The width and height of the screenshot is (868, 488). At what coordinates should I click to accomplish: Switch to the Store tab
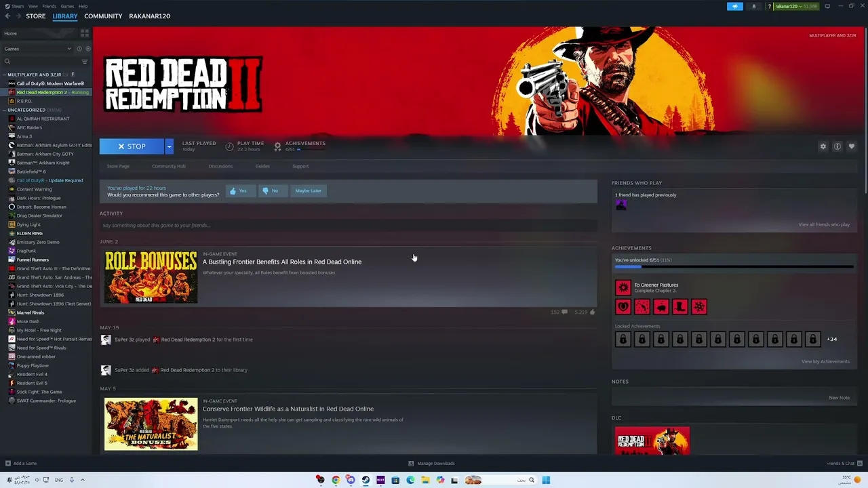tap(36, 16)
